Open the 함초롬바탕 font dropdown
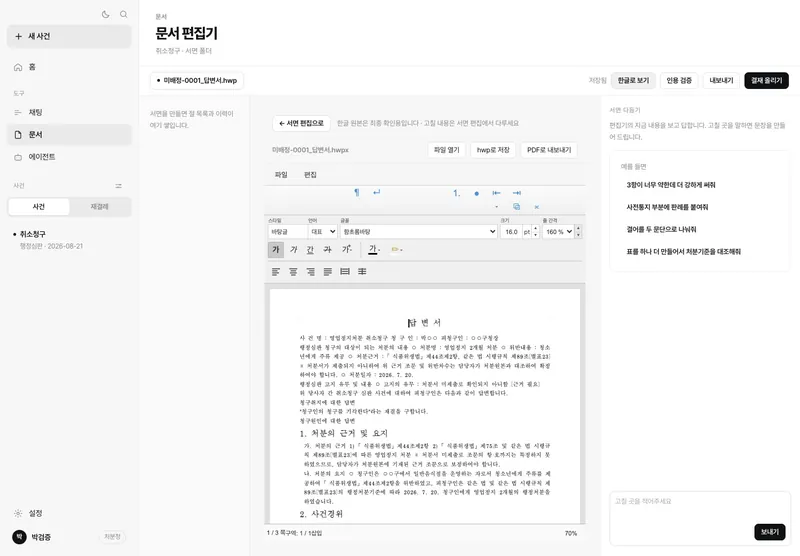 click(x=419, y=232)
